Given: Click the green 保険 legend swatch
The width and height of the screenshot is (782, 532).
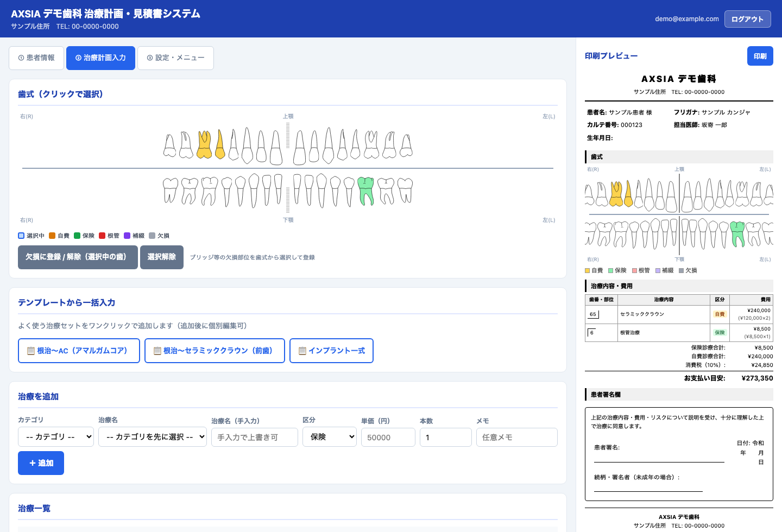Looking at the screenshot, I should tap(77, 236).
